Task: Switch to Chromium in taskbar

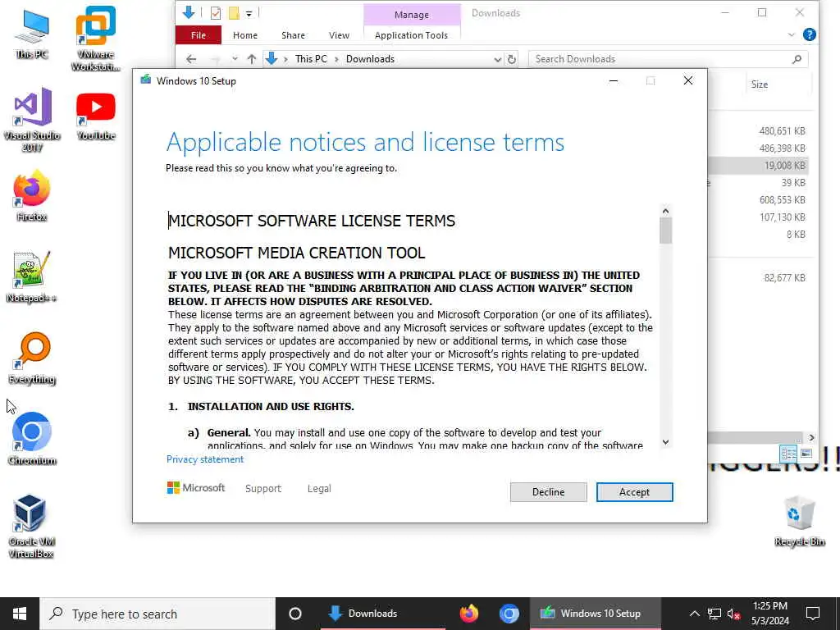Action: [x=509, y=614]
